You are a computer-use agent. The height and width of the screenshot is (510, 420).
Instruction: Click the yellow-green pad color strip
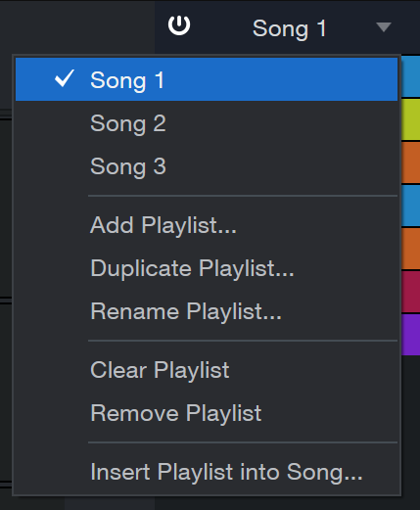410,119
